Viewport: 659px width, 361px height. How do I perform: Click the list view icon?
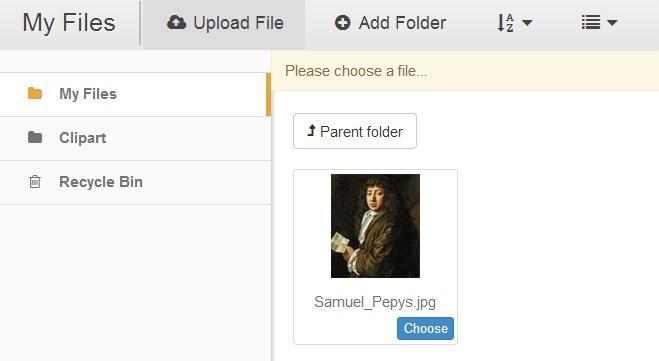click(590, 23)
